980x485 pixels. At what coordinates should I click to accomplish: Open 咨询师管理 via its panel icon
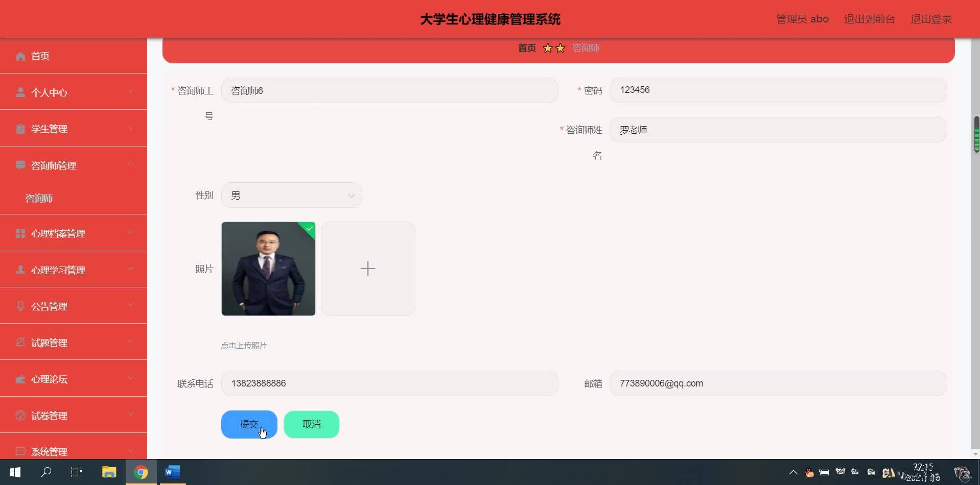click(x=20, y=165)
